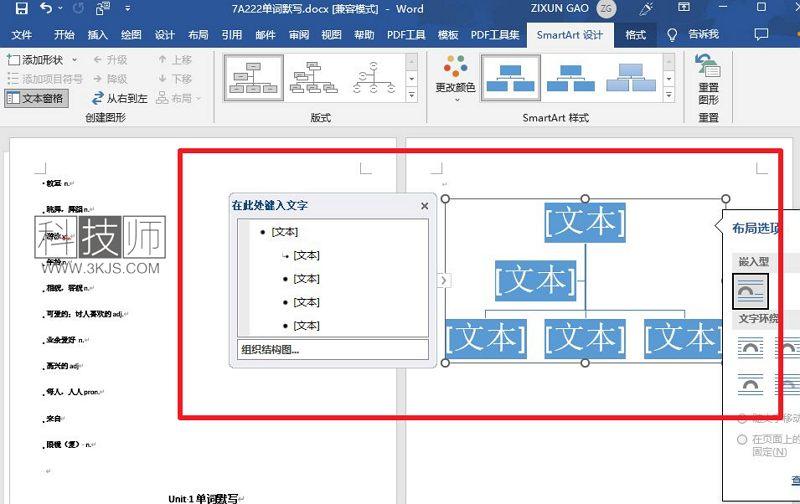
Task: Select the second SmartArt style thumbnail
Action: click(570, 78)
